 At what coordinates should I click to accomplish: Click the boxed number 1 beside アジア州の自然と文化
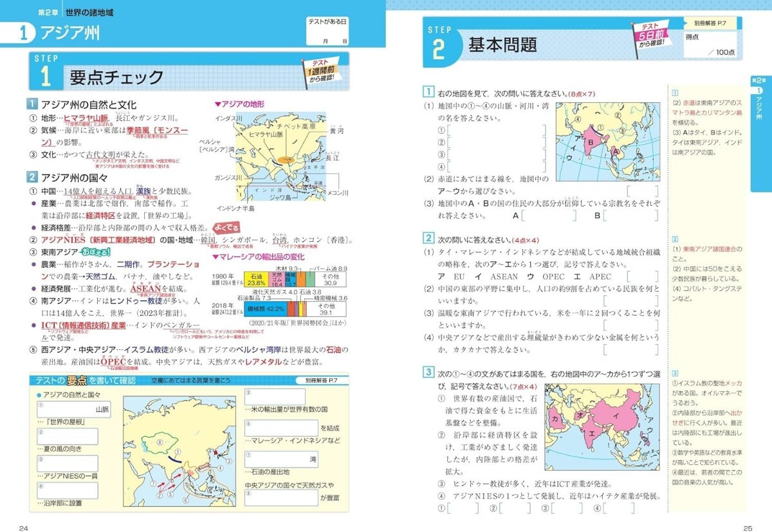pyautogui.click(x=32, y=104)
